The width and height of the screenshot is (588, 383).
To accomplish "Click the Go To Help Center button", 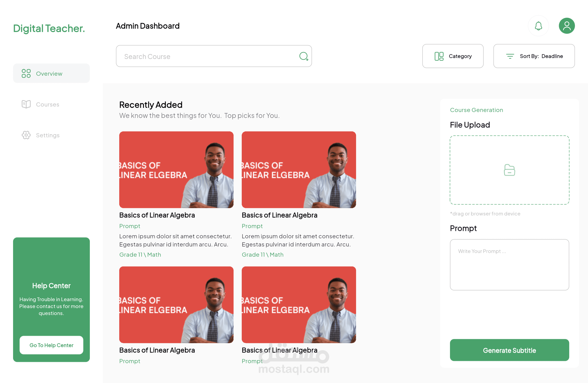I will [x=51, y=345].
